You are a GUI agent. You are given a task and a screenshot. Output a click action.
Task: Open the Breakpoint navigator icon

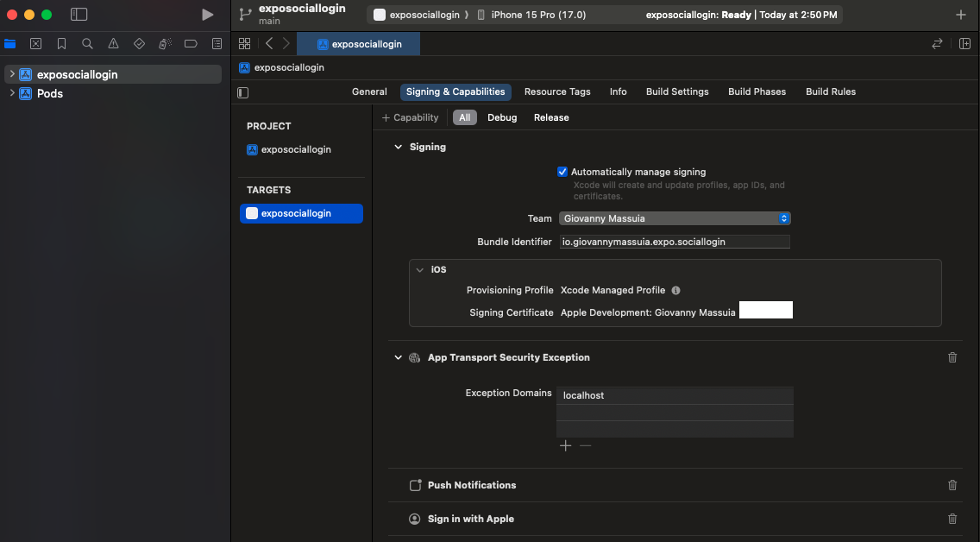click(191, 44)
